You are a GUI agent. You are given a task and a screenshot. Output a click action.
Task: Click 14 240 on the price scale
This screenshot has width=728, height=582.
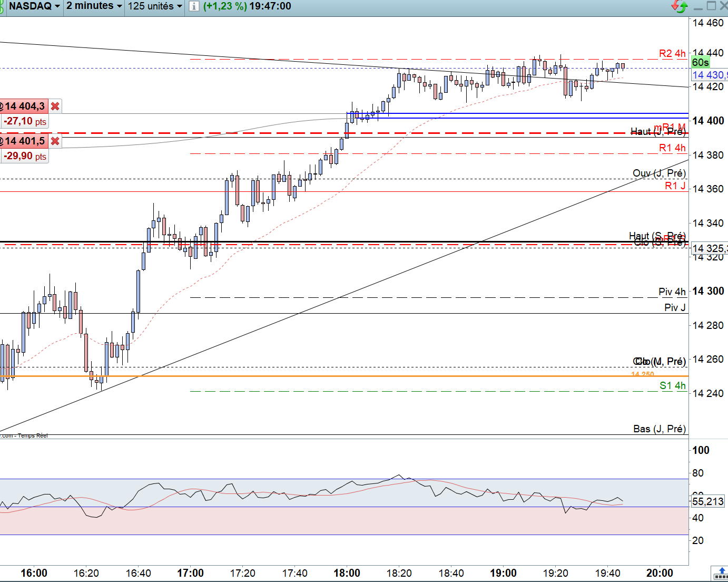(708, 393)
